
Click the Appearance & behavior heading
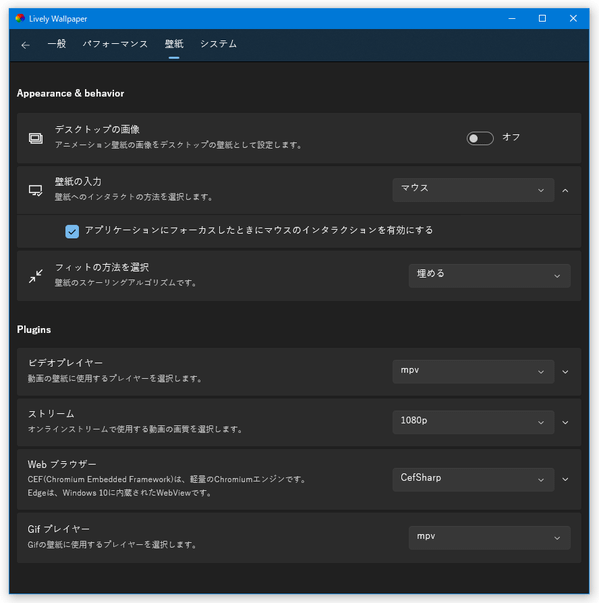pyautogui.click(x=70, y=93)
